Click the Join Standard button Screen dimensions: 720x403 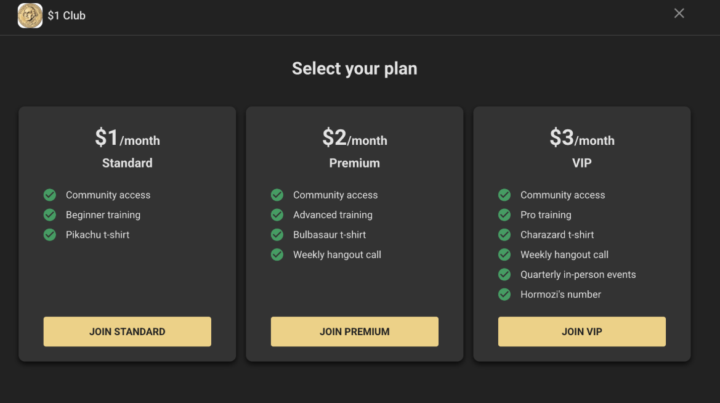pyautogui.click(x=127, y=331)
